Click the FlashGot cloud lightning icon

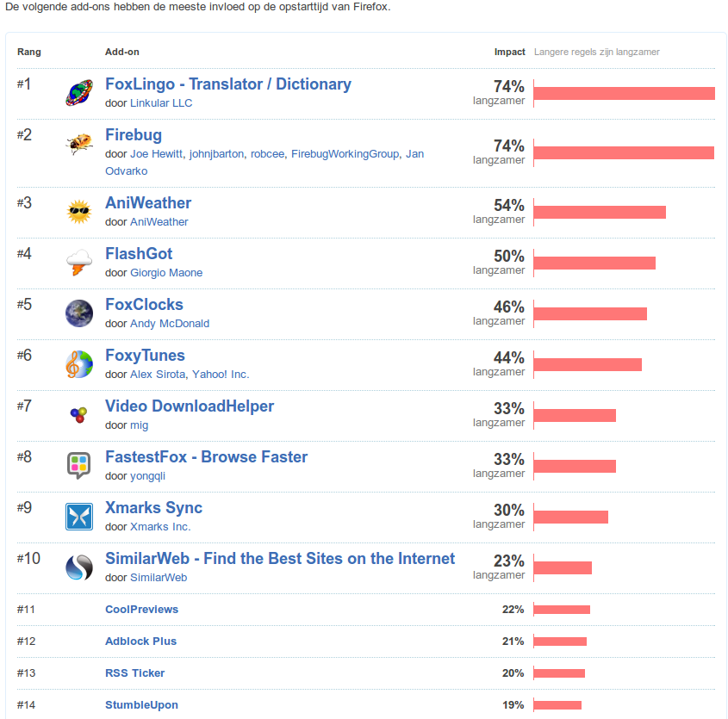coord(79,263)
